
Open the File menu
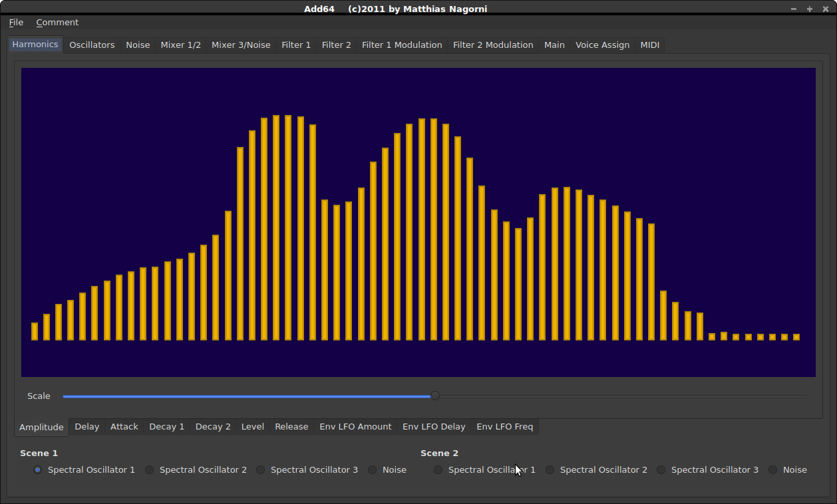(x=16, y=23)
